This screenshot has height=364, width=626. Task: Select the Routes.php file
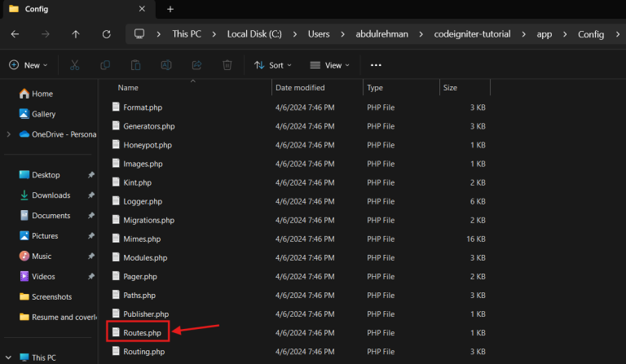coord(138,332)
